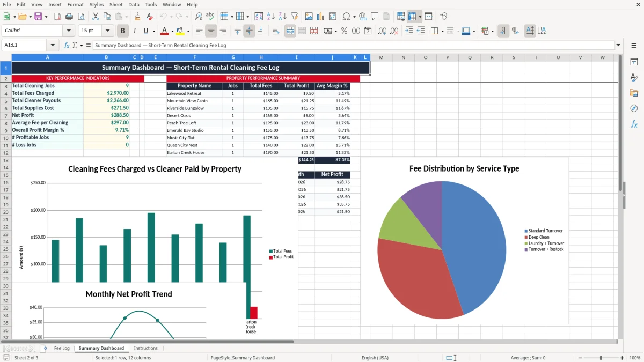
Task: Click the English (USA) language status
Action: (x=375, y=358)
